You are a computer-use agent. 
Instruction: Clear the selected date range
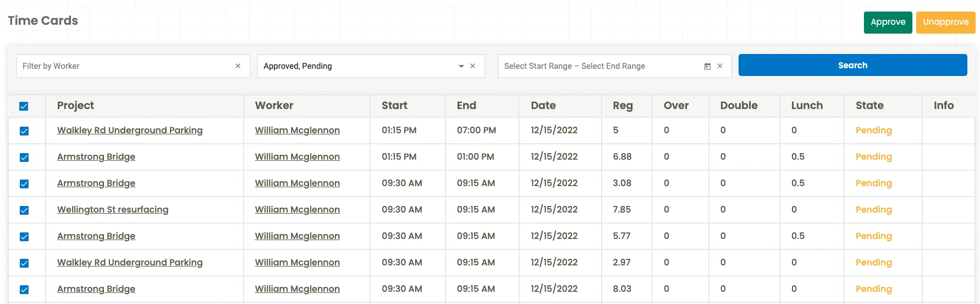pos(720,66)
